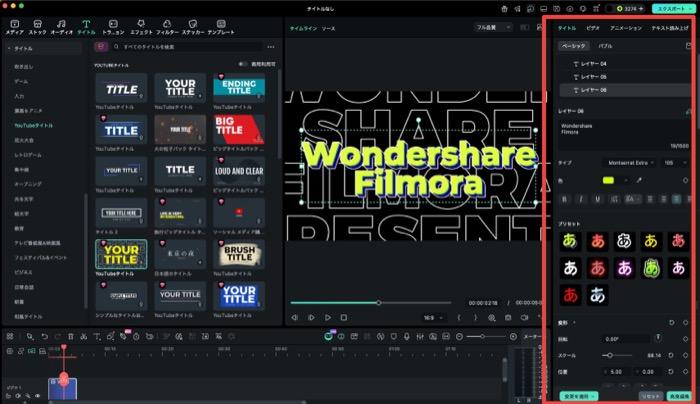Viewport: 700px width, 404px height.
Task: Click the yellow-green text color swatch
Action: 608,180
